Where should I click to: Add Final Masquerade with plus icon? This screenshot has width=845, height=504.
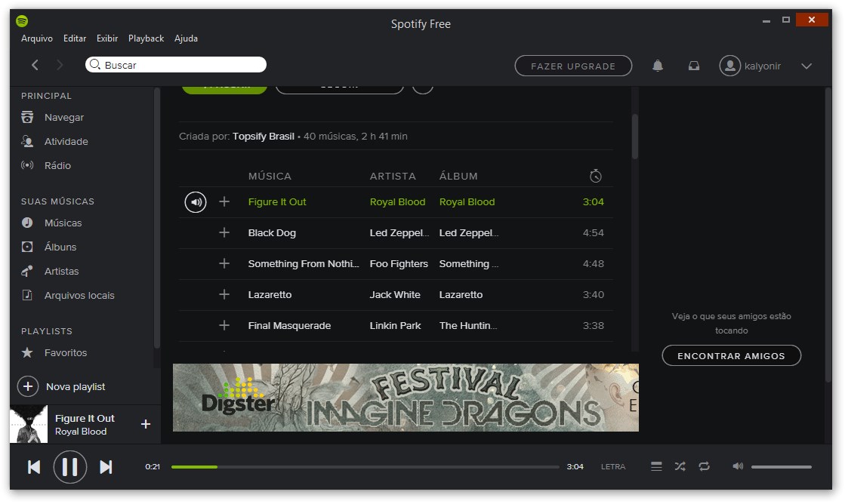coord(224,325)
